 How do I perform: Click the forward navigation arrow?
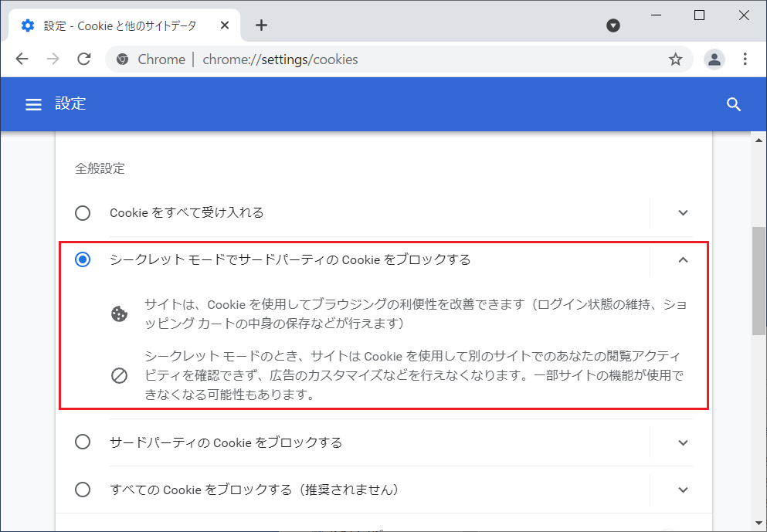(x=53, y=59)
